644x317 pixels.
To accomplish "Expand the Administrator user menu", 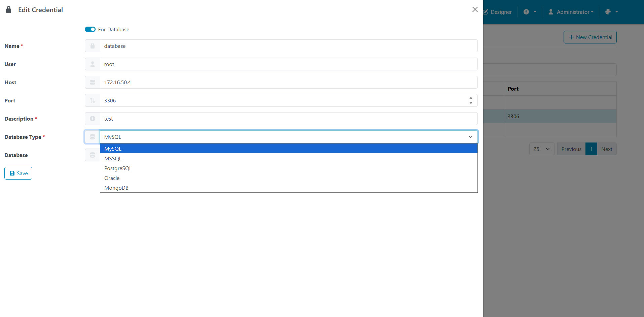I will tap(571, 12).
